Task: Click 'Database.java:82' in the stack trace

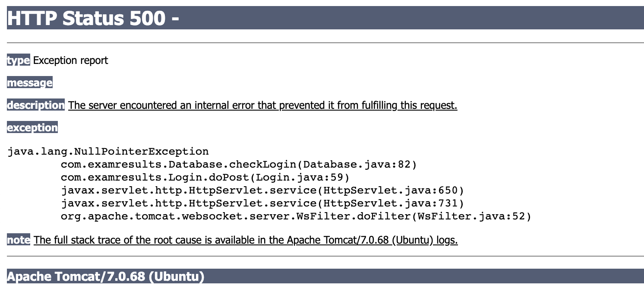Action: pos(357,165)
